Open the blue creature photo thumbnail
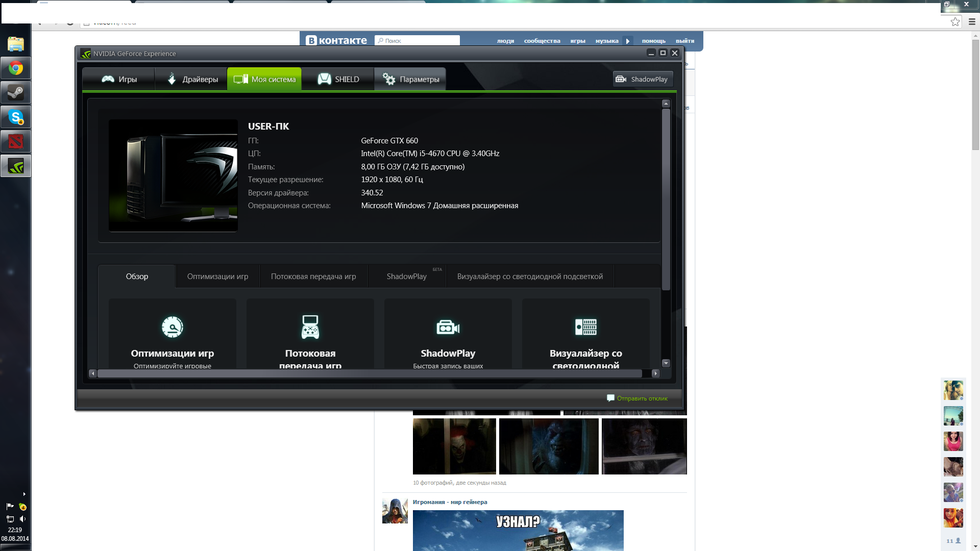 (549, 446)
